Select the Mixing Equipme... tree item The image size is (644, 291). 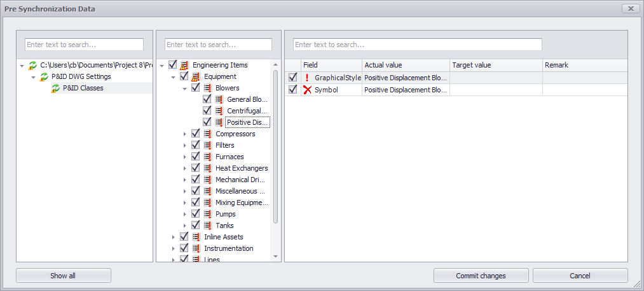pos(242,203)
